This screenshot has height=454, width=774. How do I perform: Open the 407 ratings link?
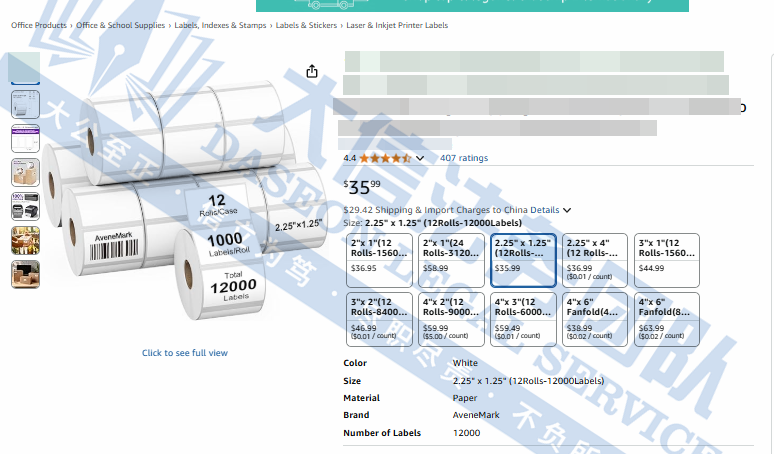coord(464,158)
